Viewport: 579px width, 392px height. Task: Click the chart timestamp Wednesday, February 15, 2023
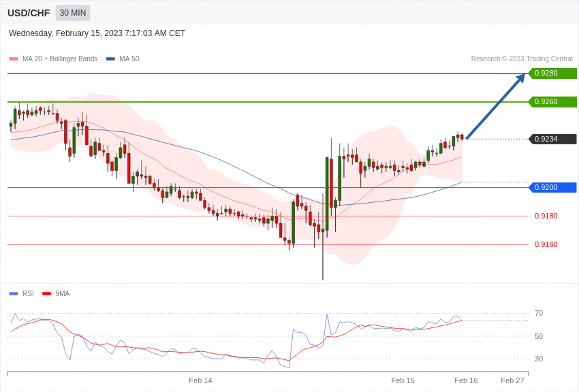point(97,33)
